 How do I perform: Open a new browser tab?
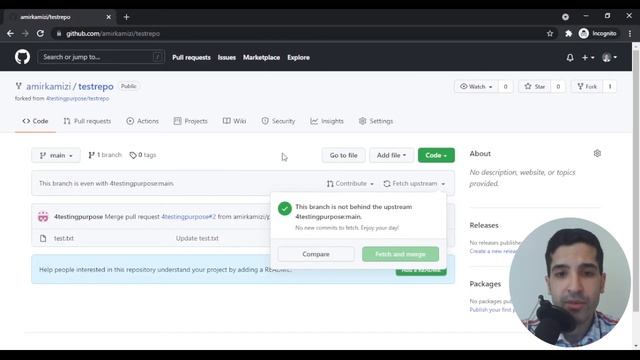[x=126, y=17]
